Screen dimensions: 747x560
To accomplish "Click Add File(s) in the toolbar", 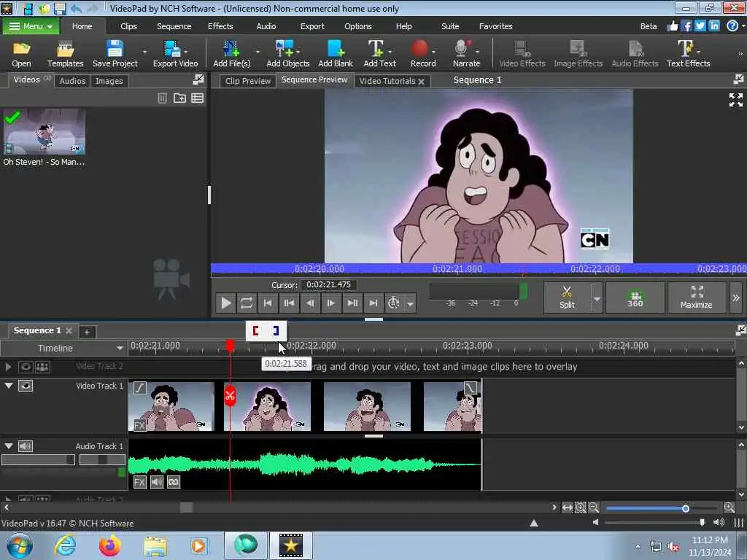I will pyautogui.click(x=231, y=53).
